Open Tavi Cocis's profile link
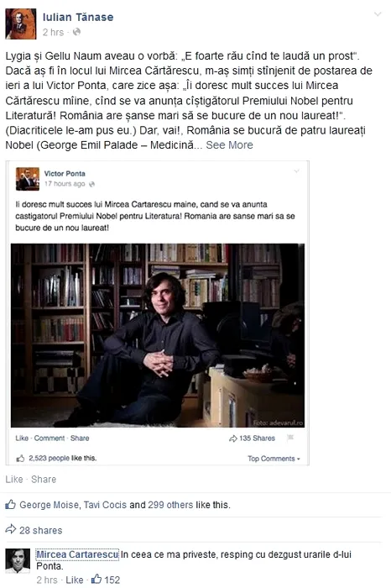 (105, 505)
